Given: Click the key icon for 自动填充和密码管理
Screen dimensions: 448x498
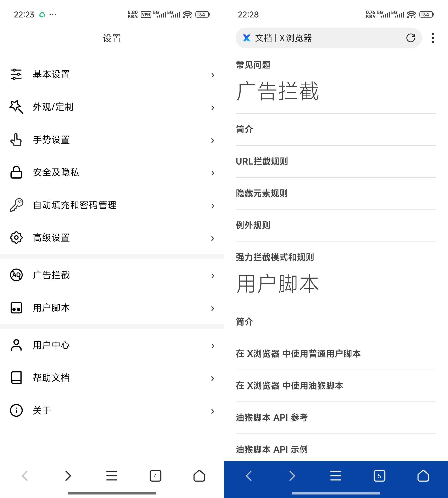Looking at the screenshot, I should point(16,205).
